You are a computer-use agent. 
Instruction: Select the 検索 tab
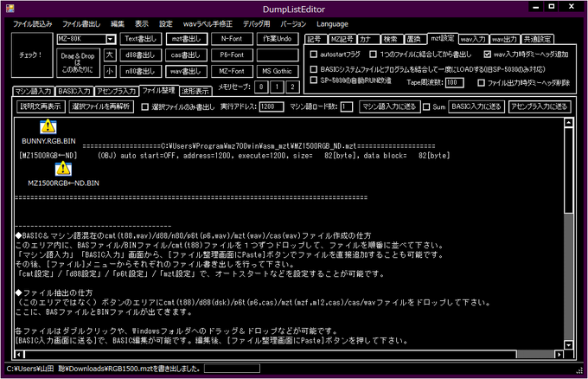click(392, 39)
